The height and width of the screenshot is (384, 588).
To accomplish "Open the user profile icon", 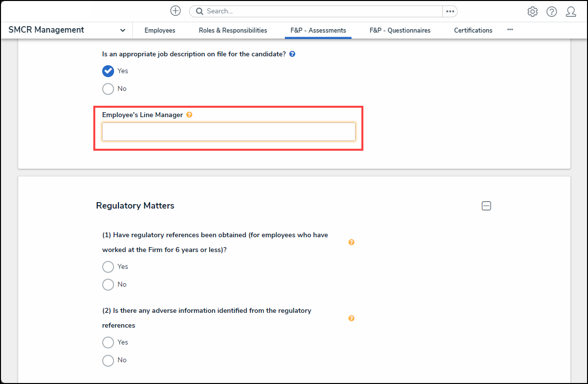I will point(571,12).
